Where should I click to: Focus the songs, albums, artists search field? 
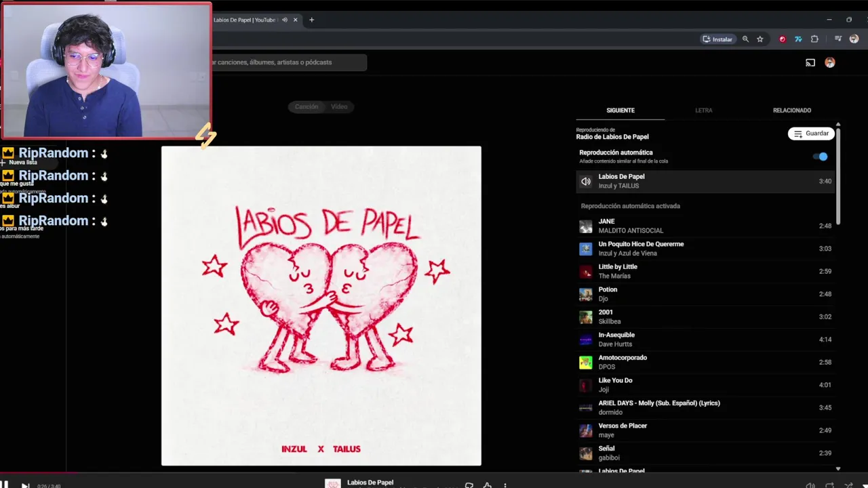[x=290, y=62]
